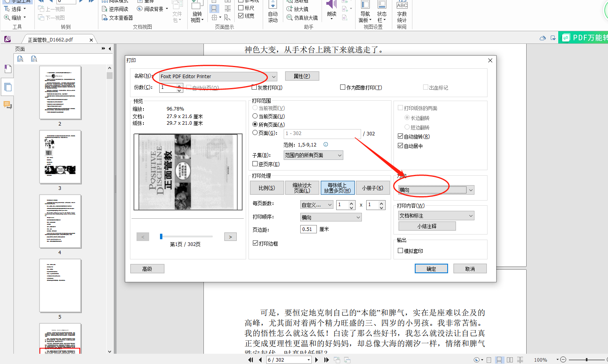Select the 当前页面 print range radio button

click(256, 116)
